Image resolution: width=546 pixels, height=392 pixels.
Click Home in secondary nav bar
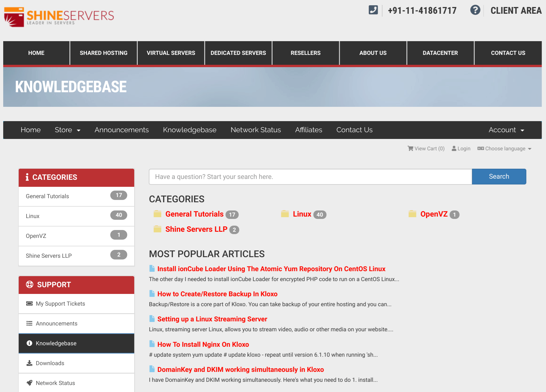tap(31, 130)
